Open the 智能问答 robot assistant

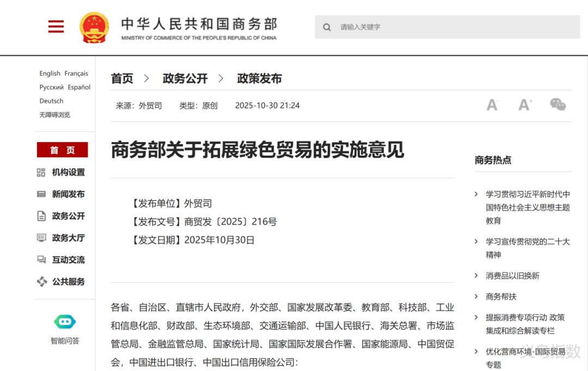coord(65,322)
